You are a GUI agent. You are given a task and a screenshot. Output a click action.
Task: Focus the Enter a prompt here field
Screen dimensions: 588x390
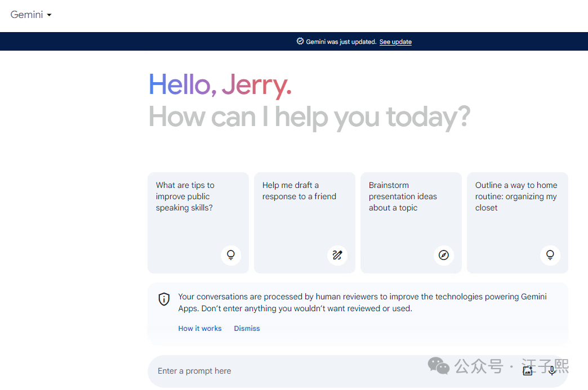tap(358, 371)
